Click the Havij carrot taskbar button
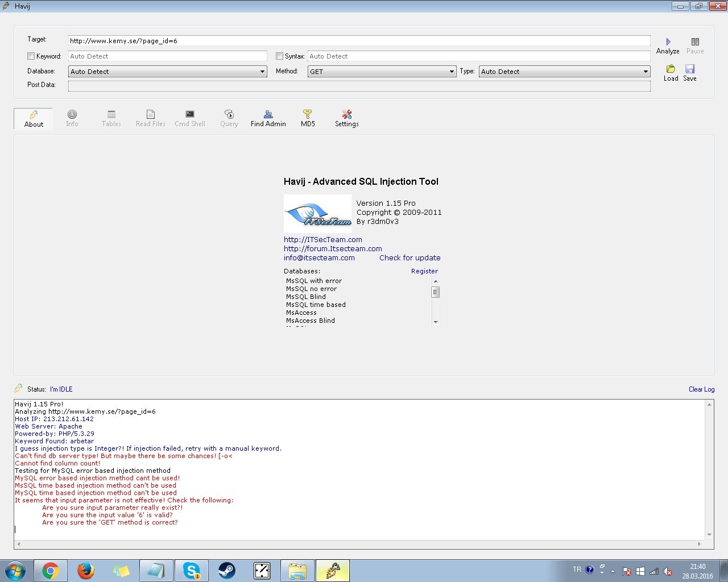 click(333, 571)
